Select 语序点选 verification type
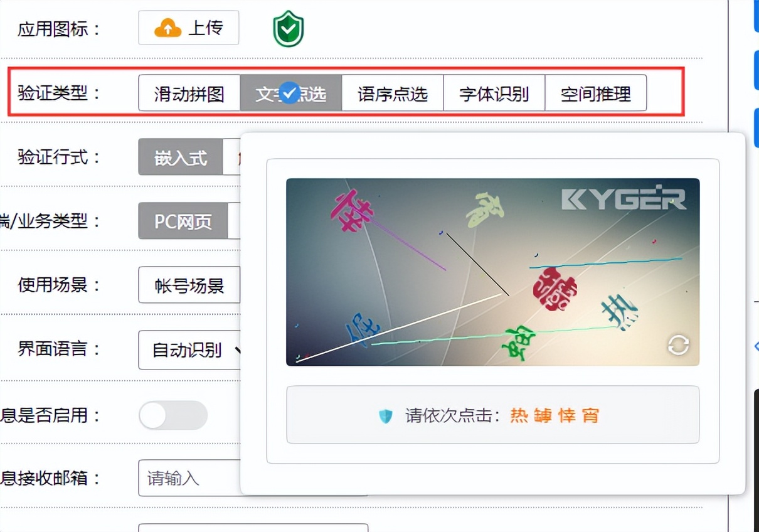 [392, 92]
